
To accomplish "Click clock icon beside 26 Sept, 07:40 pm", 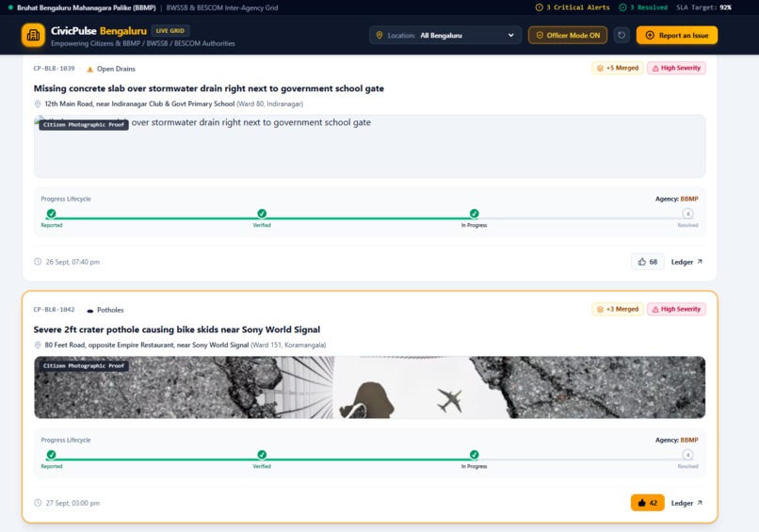I will tap(38, 262).
